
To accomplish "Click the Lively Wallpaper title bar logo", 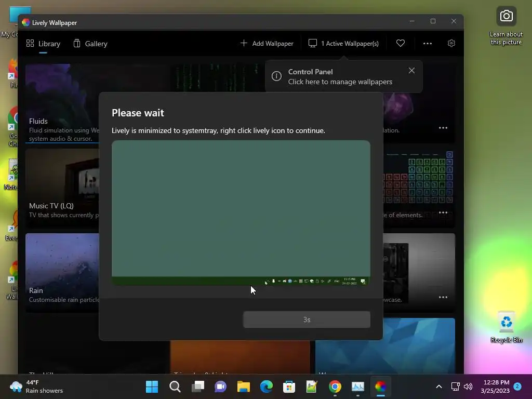I will 26,22.
